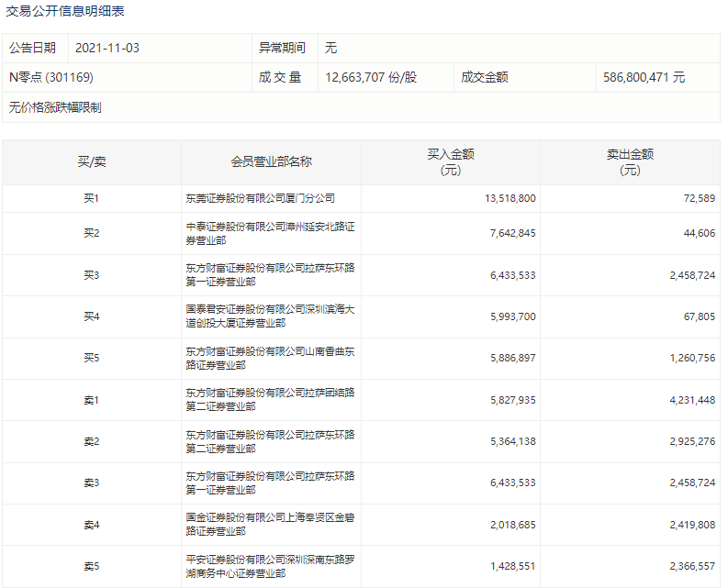Select 国泰君安深圳滨海大道 branch name

(x=270, y=316)
